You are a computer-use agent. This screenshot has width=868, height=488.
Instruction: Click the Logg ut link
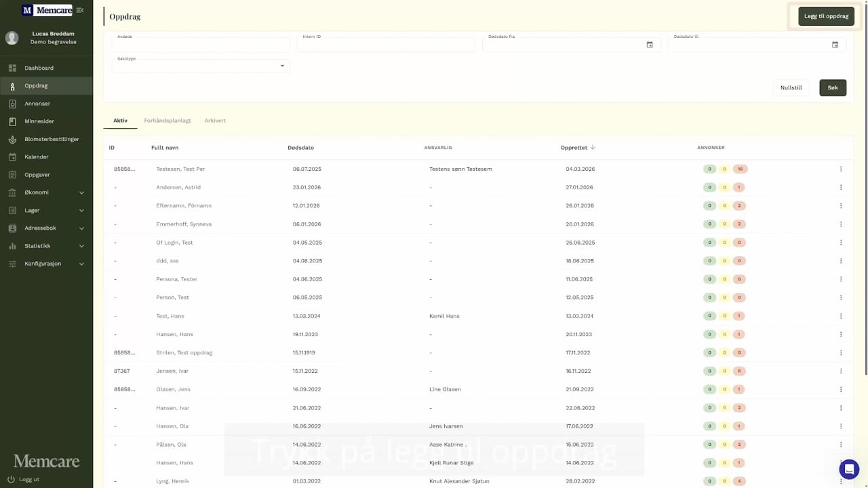pyautogui.click(x=28, y=479)
